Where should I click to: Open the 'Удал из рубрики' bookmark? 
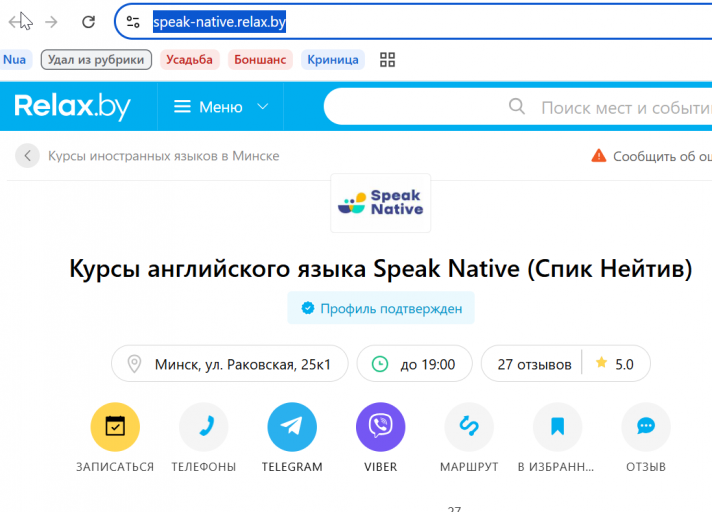(96, 59)
